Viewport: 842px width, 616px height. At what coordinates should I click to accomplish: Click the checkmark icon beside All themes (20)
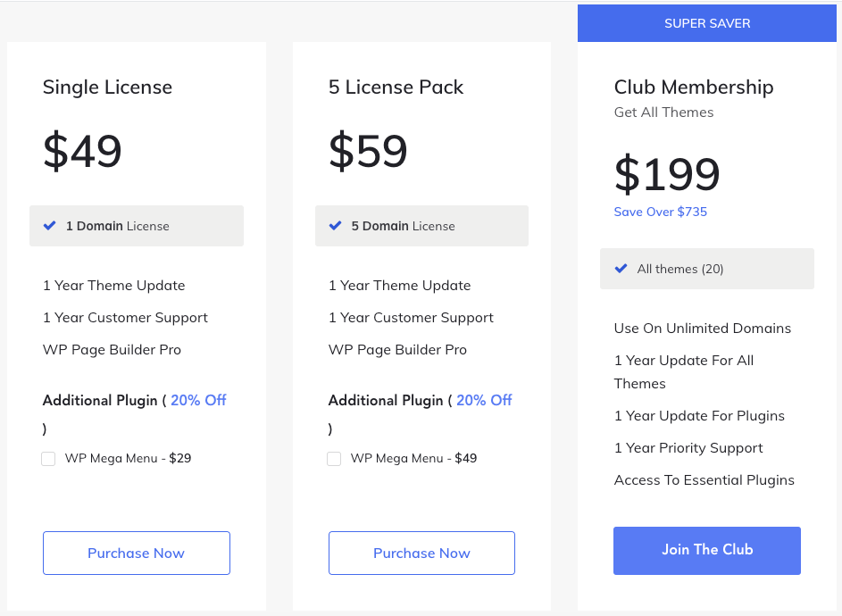click(x=621, y=269)
